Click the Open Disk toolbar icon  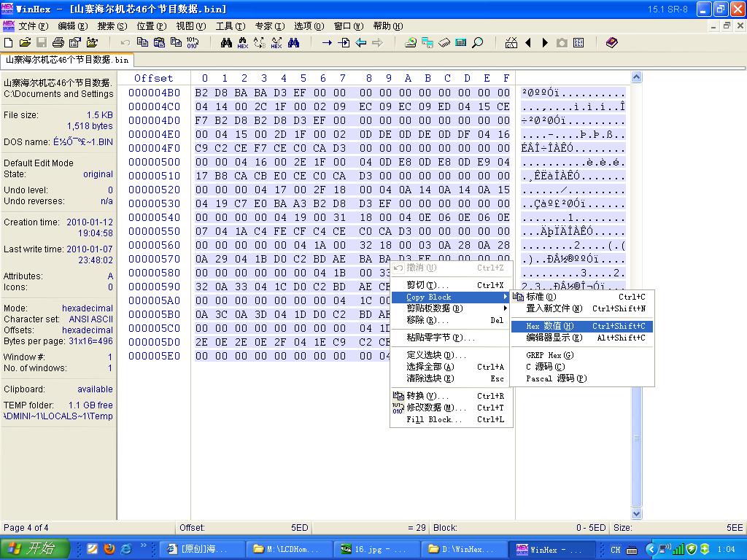(x=411, y=43)
